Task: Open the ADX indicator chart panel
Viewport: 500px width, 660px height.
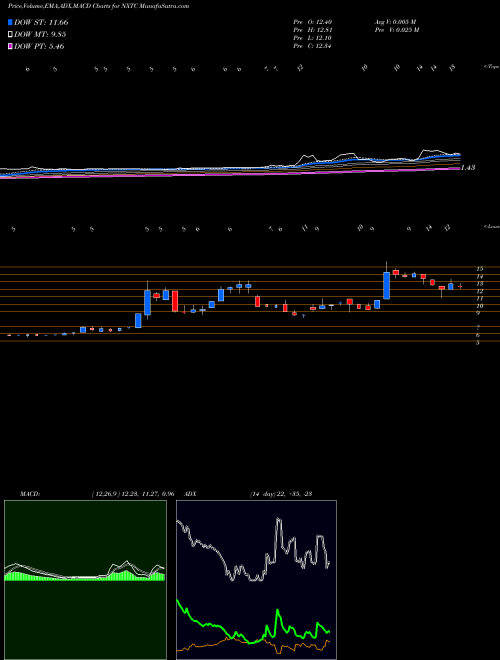Action: (256, 580)
